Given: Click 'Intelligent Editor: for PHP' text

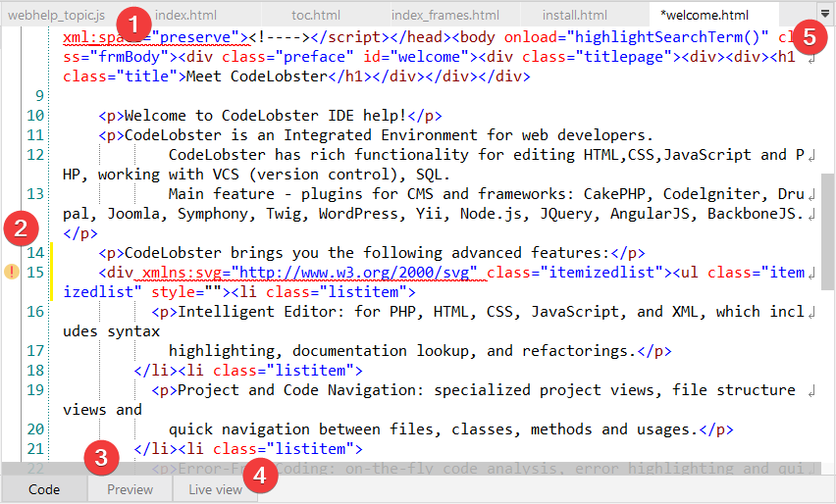Looking at the screenshot, I should [296, 312].
